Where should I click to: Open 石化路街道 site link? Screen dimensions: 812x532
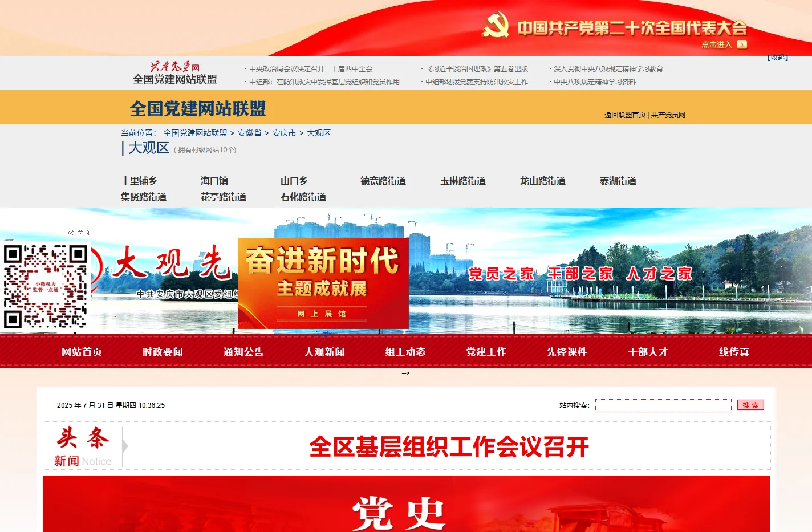[303, 197]
